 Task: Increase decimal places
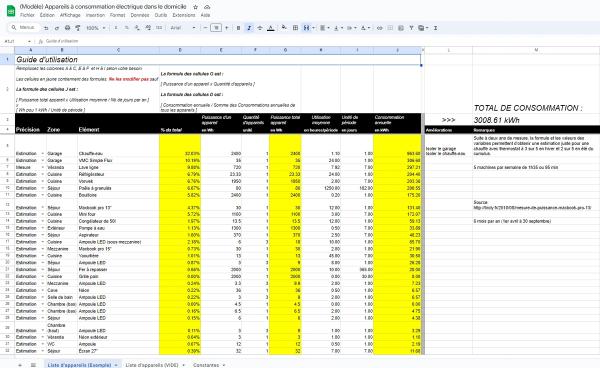[148, 28]
